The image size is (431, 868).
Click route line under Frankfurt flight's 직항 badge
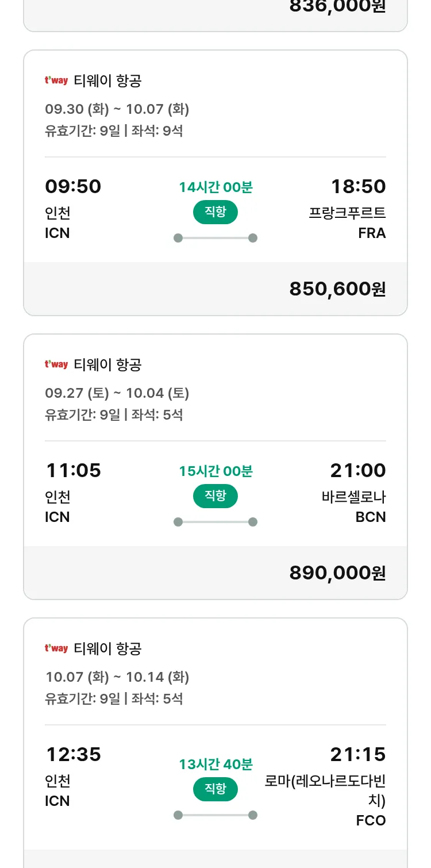coord(215,238)
